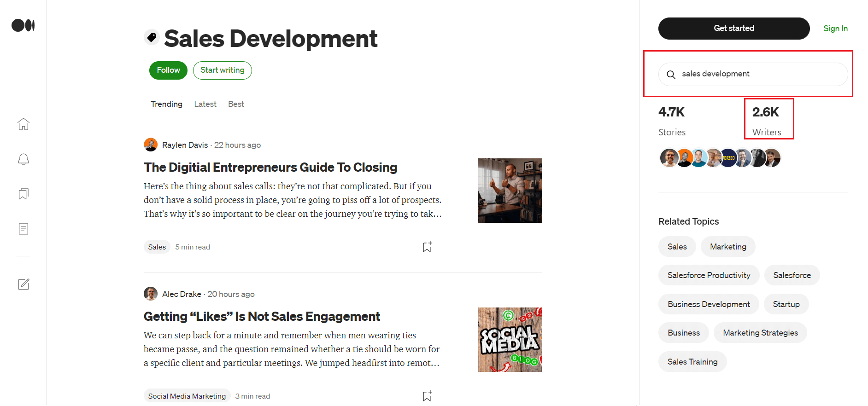Bookmark the Digitial Entrepreneurs Guide story
Screen dimensions: 868x406
[x=427, y=247]
